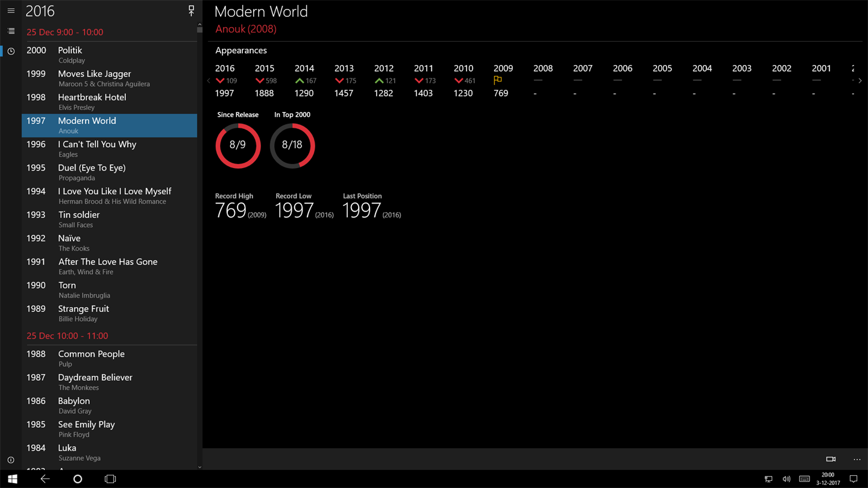Select After The Love Has Gone
This screenshot has width=868, height=488.
coord(109,266)
